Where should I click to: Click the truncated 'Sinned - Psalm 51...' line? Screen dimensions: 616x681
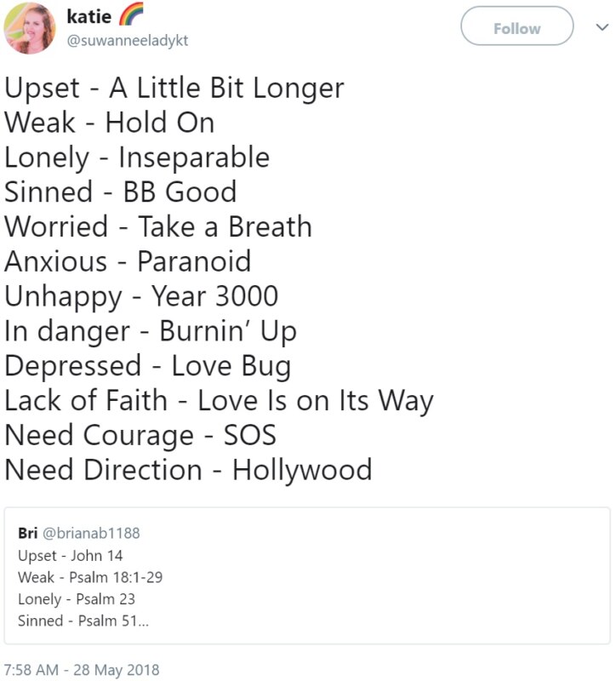pos(83,621)
